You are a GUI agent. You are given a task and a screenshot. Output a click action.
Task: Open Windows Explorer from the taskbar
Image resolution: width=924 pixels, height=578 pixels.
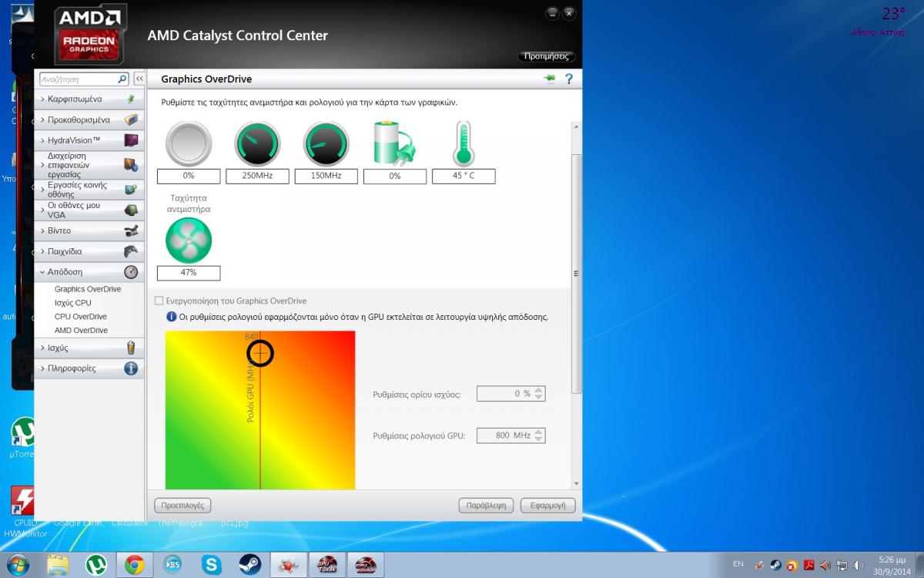(x=57, y=565)
